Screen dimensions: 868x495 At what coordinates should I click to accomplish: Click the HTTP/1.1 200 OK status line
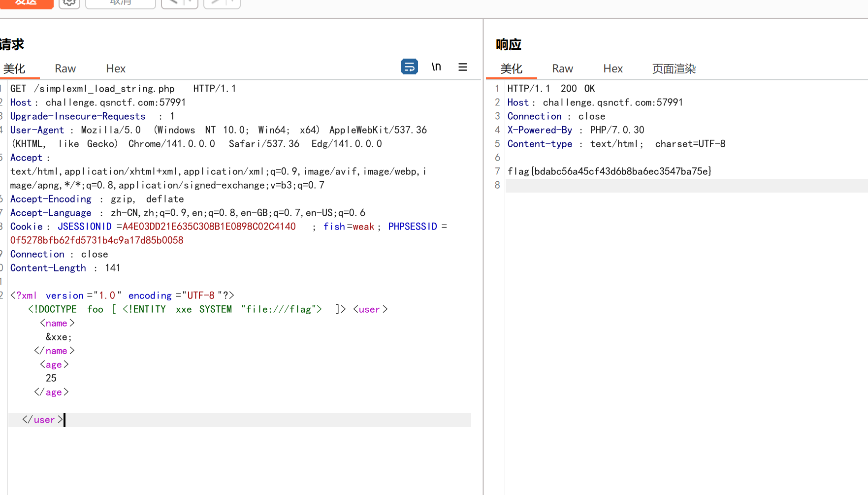click(x=551, y=89)
